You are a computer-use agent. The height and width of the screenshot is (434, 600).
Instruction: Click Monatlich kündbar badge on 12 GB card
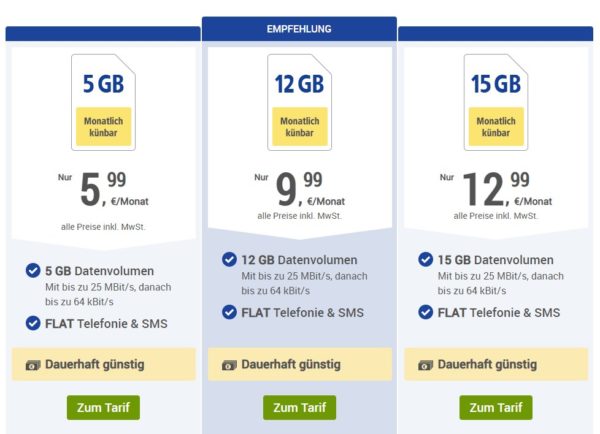coord(299,127)
